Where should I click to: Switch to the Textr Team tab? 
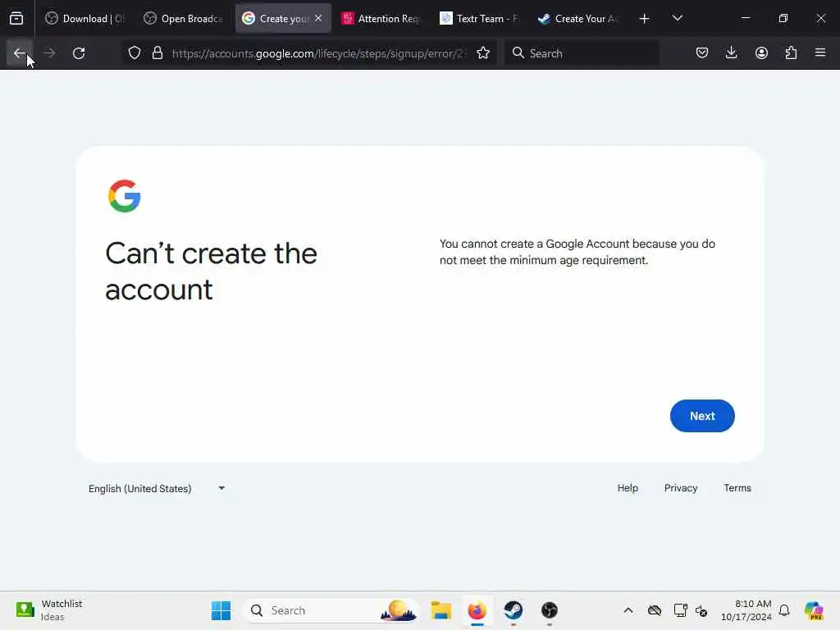(x=479, y=19)
